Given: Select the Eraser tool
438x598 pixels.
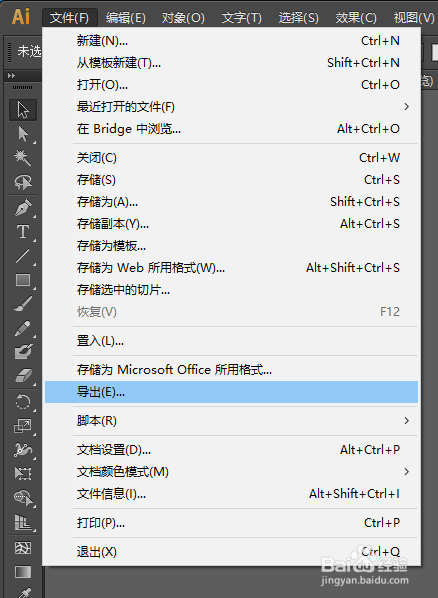Looking at the screenshot, I should pyautogui.click(x=23, y=376).
